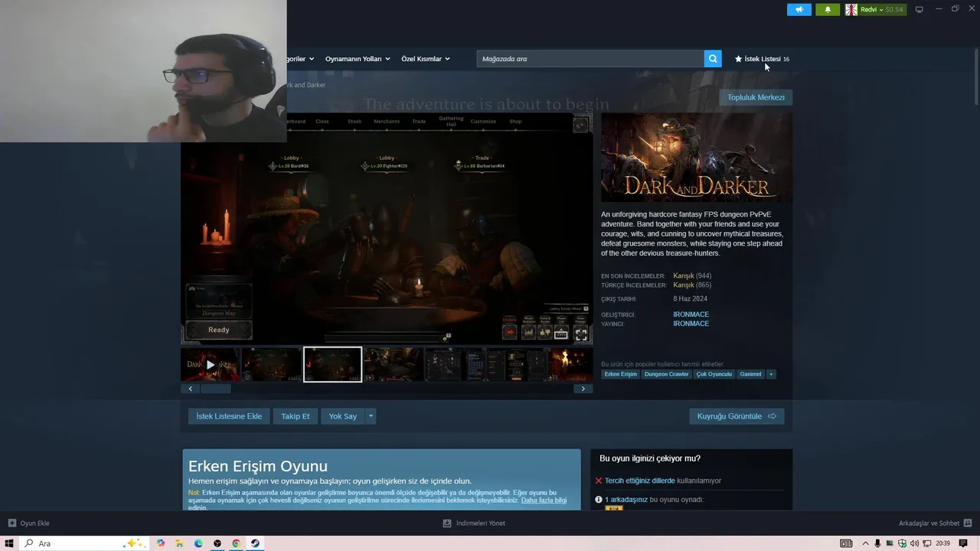Click the Takip Et button

296,416
